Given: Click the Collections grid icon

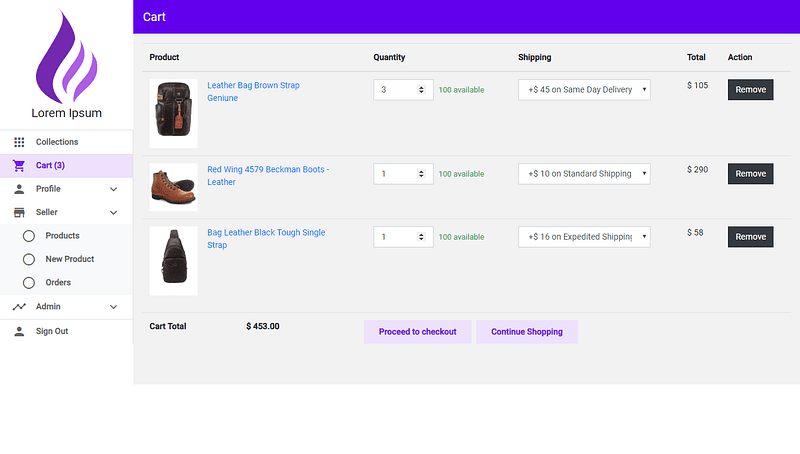Looking at the screenshot, I should tap(19, 142).
